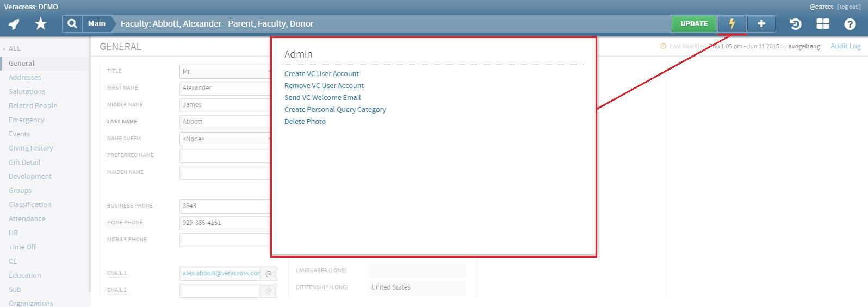Open the Audit Log link
Image resolution: width=868 pixels, height=307 pixels.
pos(845,46)
